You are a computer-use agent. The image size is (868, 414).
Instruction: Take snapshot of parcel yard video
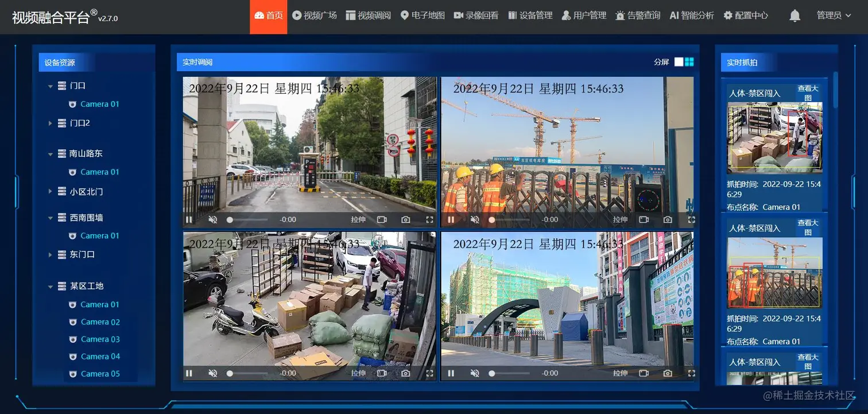(x=406, y=373)
